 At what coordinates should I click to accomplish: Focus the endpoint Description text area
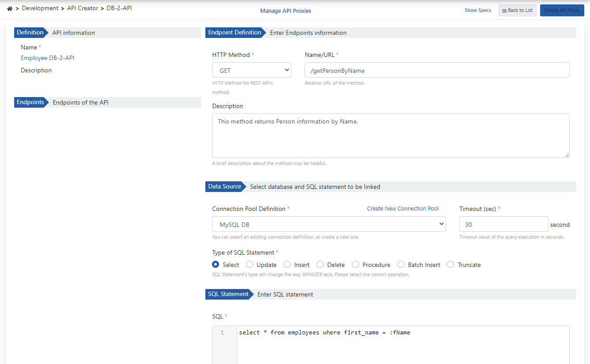[x=390, y=136]
